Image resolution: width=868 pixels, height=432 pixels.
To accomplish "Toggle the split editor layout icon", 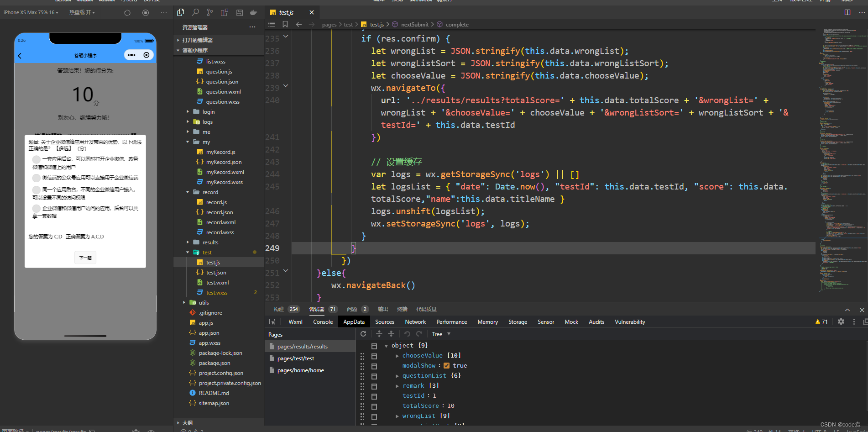I will click(x=847, y=12).
